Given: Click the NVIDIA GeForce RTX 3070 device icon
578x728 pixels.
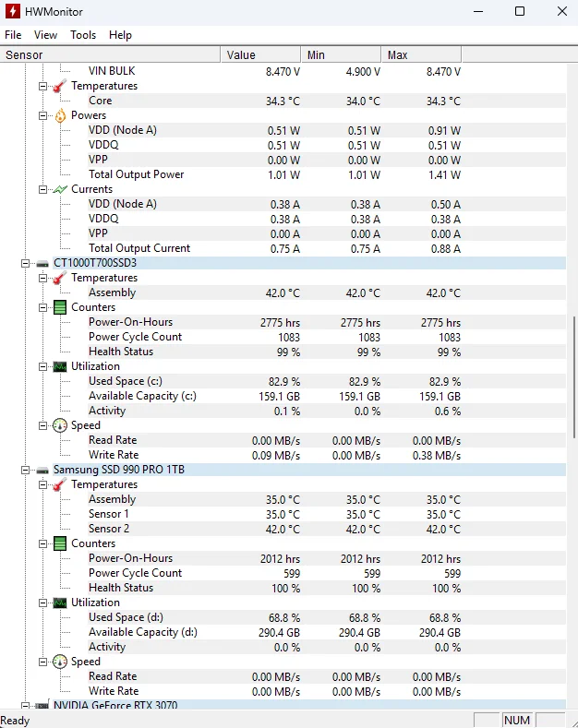Looking at the screenshot, I should coord(42,706).
